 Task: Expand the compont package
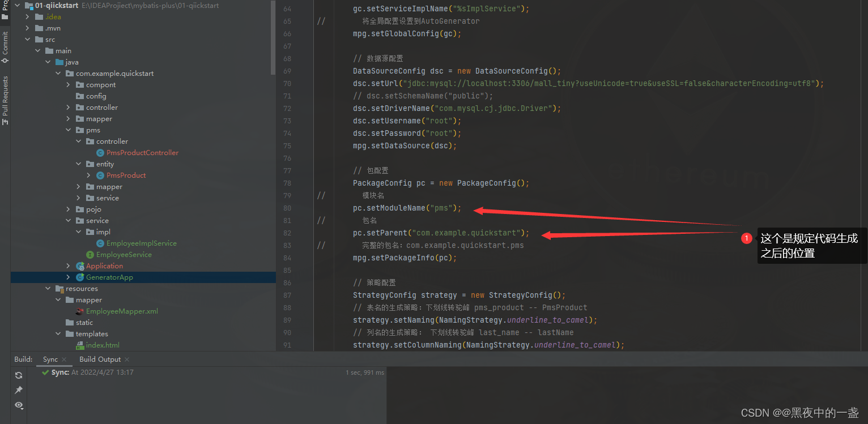point(68,84)
